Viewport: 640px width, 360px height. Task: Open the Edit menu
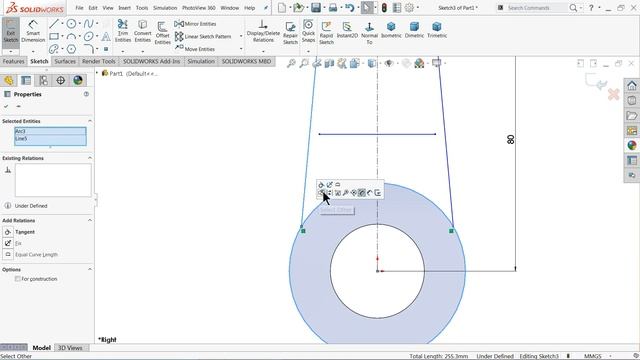[x=93, y=8]
